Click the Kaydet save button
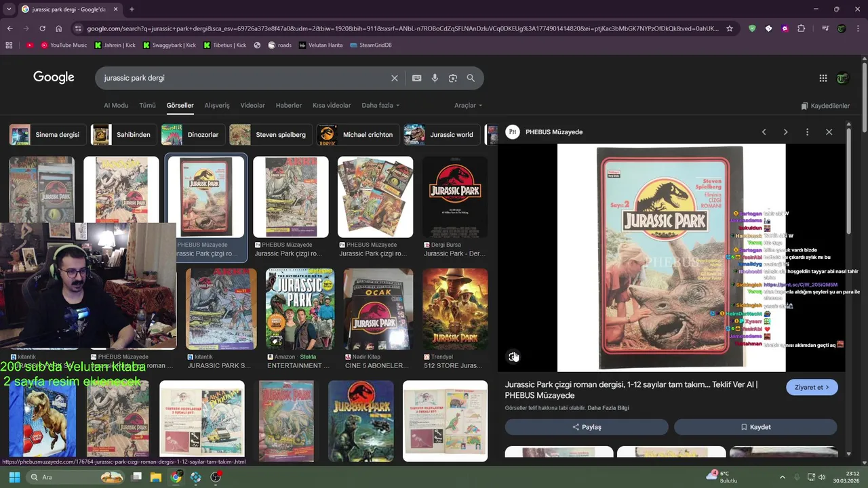 click(x=755, y=427)
